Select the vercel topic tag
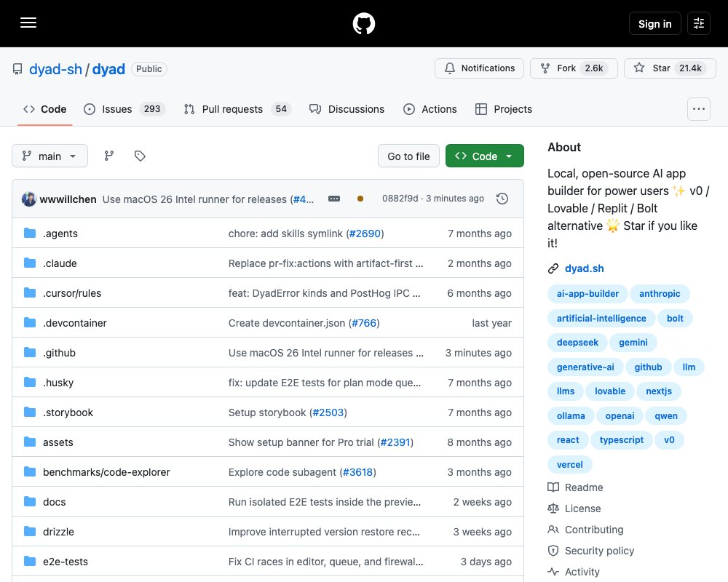The height and width of the screenshot is (582, 728). [570, 465]
